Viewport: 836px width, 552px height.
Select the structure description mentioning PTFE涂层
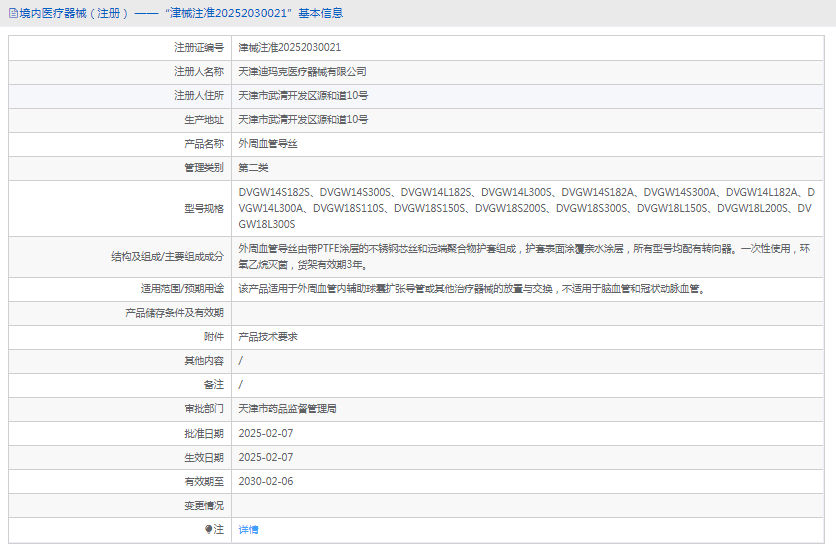tap(524, 257)
